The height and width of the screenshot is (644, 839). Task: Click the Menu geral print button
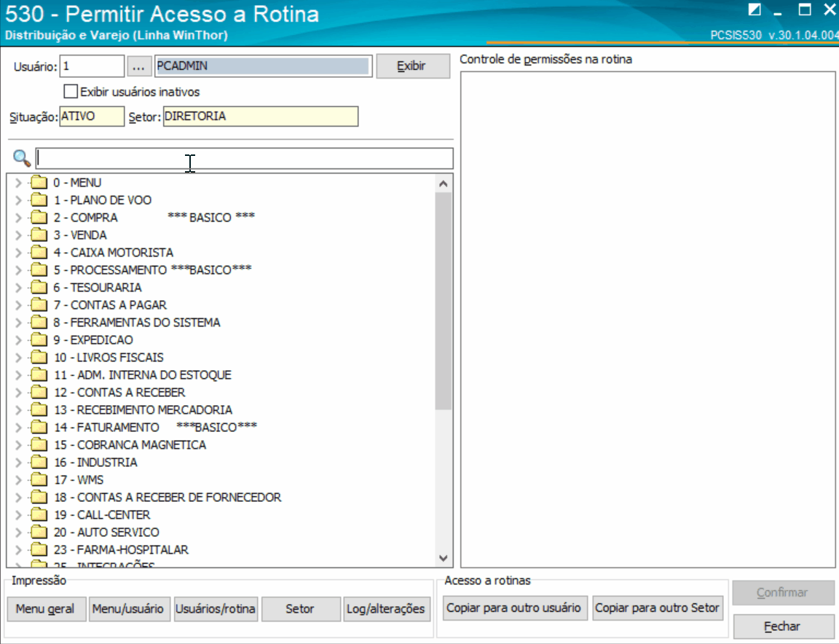tap(46, 609)
